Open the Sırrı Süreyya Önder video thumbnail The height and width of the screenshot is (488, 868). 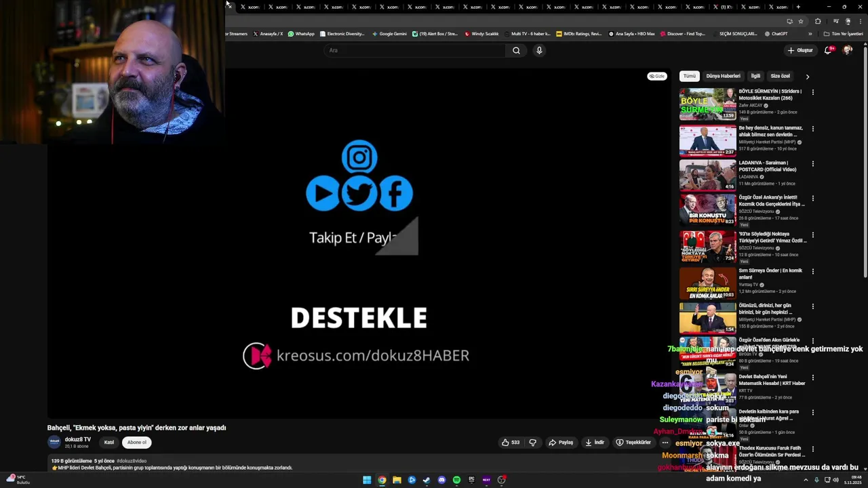click(x=707, y=283)
